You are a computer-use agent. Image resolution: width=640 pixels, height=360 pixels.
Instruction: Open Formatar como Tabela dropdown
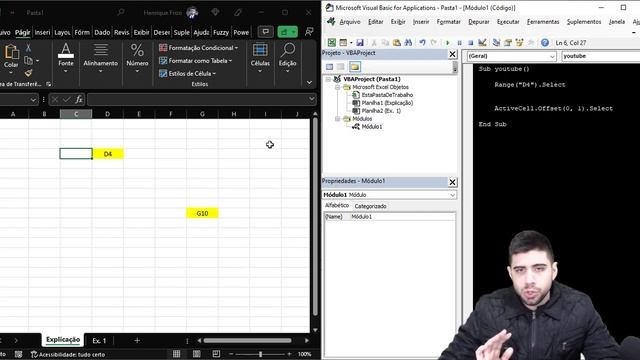pyautogui.click(x=196, y=61)
